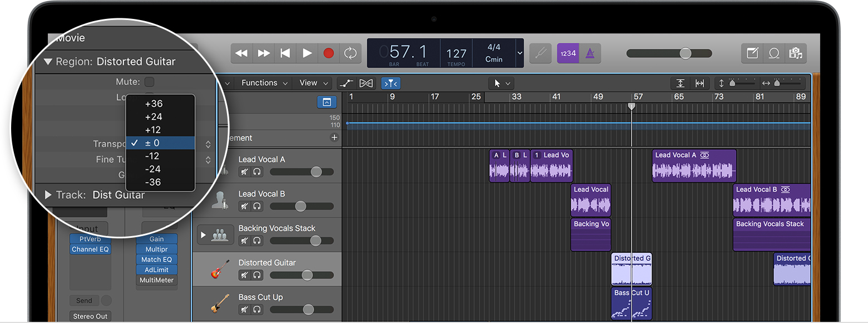Select the Lead Vocal A region with loop icon
Image resolution: width=868 pixels, height=323 pixels.
(694, 165)
